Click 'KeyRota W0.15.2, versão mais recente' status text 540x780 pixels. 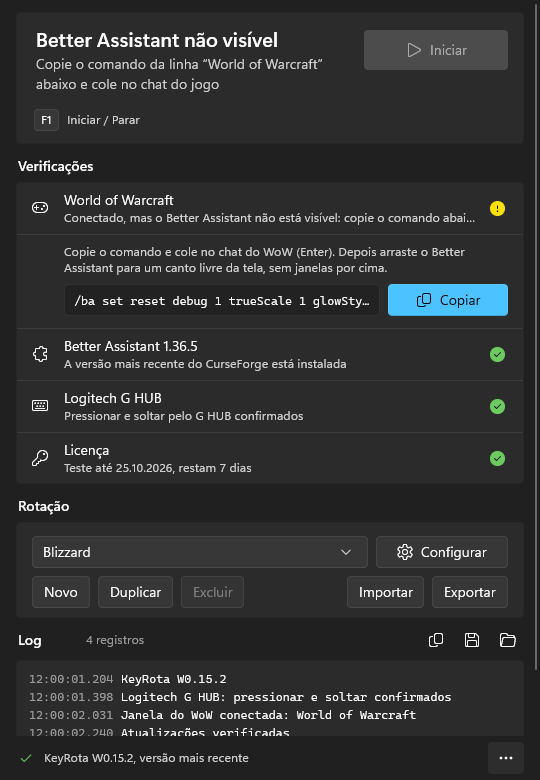tap(146, 758)
